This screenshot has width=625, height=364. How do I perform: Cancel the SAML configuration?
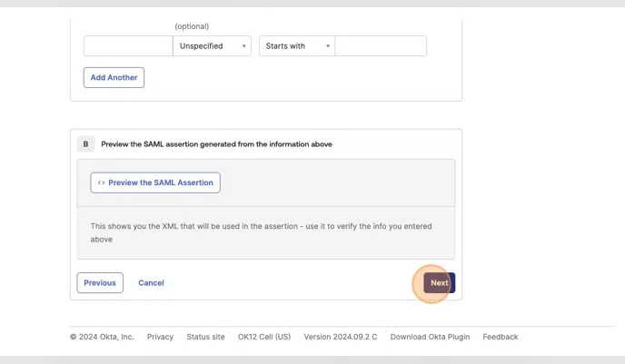pyautogui.click(x=151, y=283)
